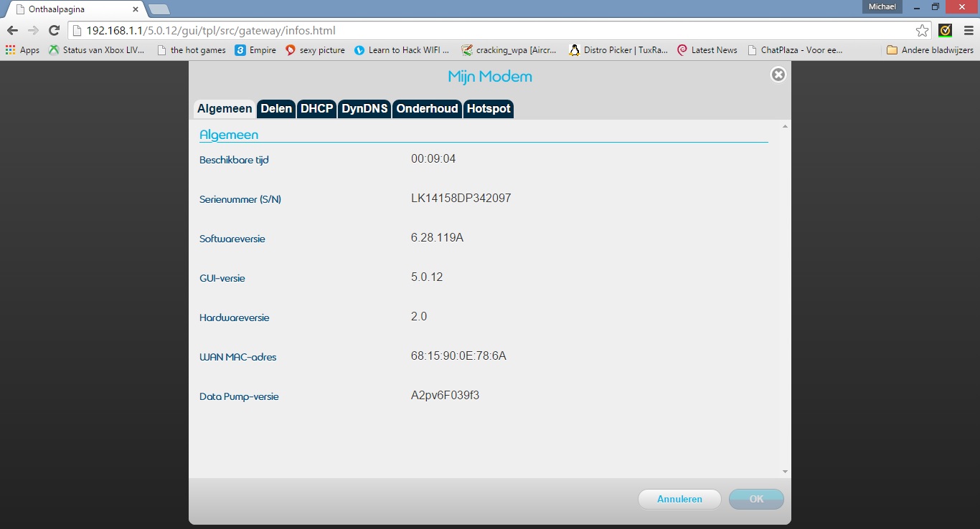Image resolution: width=980 pixels, height=529 pixels.
Task: Close the Mijn Modem dialog
Action: 778,75
